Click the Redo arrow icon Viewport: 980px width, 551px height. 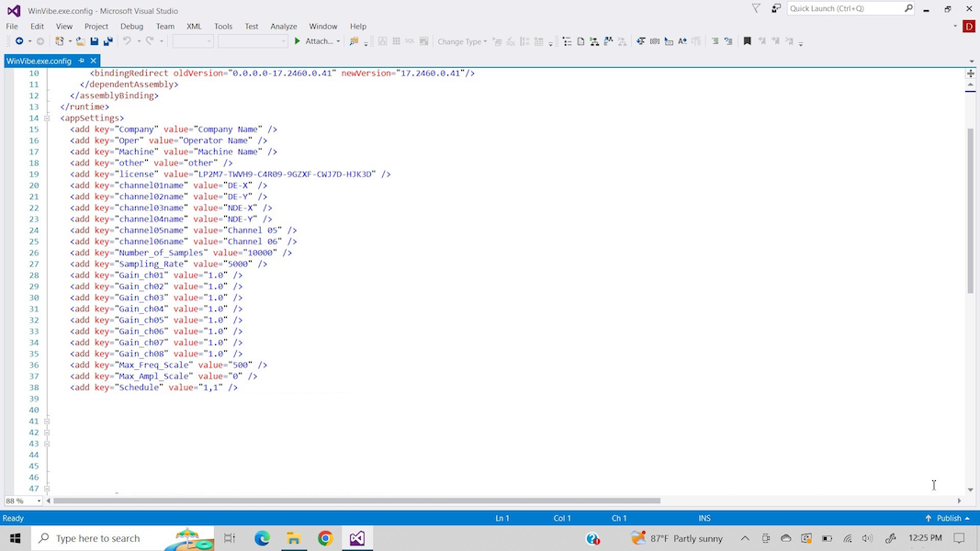pyautogui.click(x=150, y=41)
